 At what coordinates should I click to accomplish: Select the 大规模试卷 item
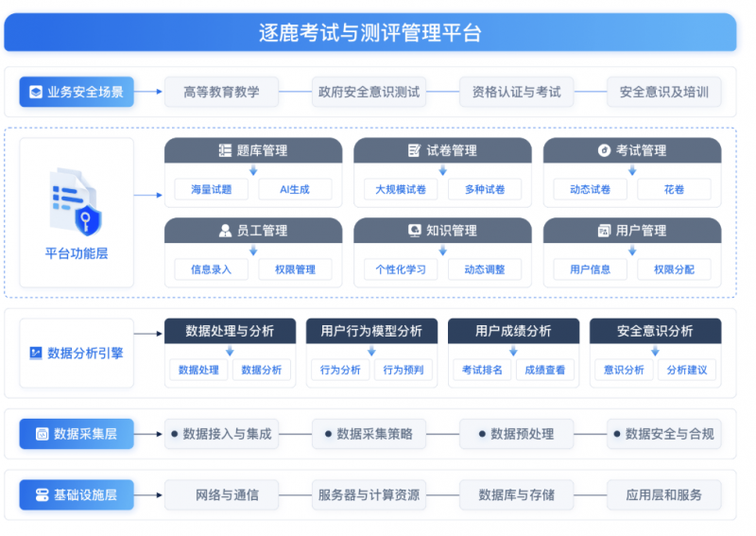pyautogui.click(x=401, y=189)
